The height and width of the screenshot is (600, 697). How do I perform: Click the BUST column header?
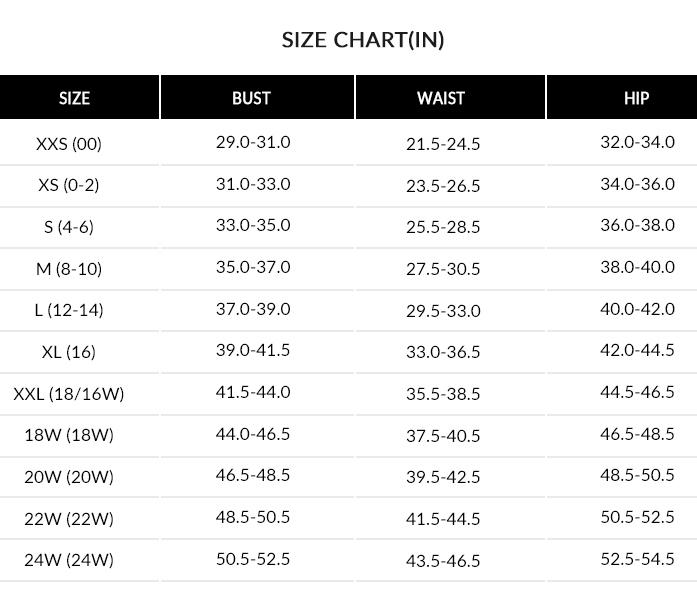click(251, 98)
